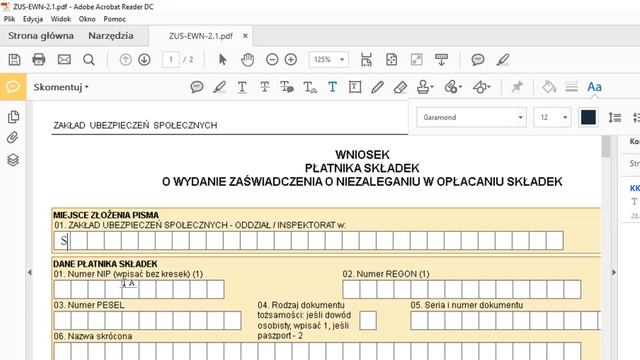Screen dimensions: 640x360
Task: Open the Skomentuj dropdown
Action: pyautogui.click(x=61, y=87)
